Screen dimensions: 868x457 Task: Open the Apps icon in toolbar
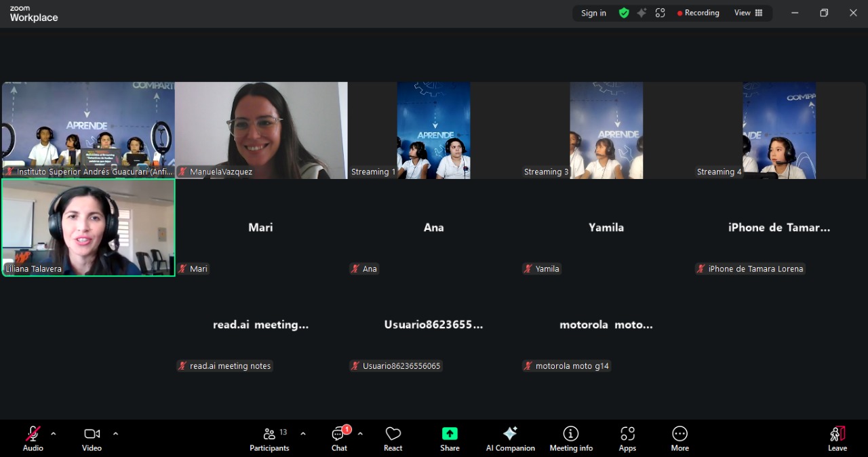tap(627, 438)
